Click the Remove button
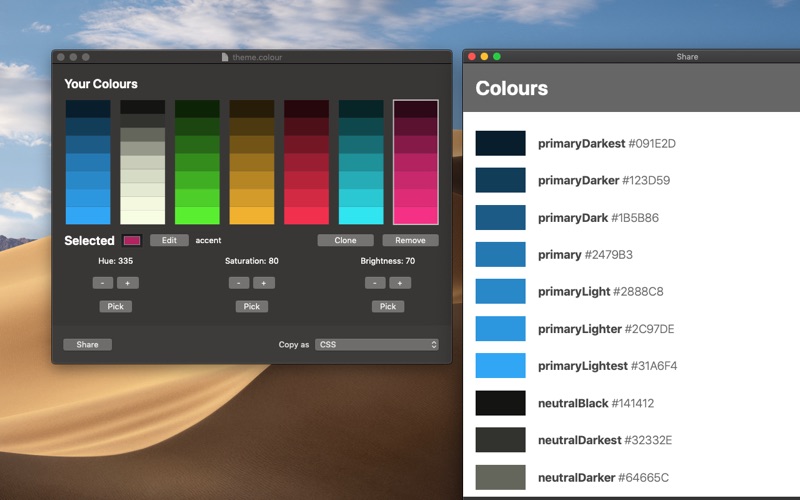 coord(410,240)
